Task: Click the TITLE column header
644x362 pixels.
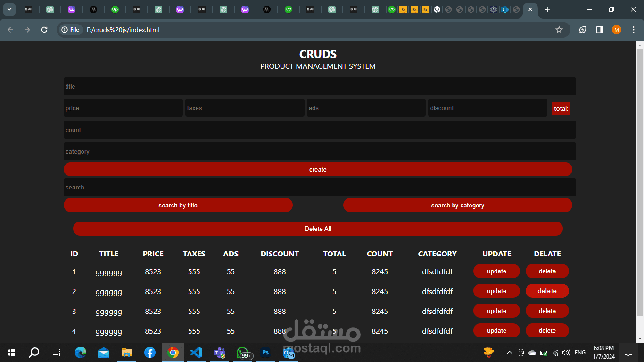Action: tap(108, 254)
